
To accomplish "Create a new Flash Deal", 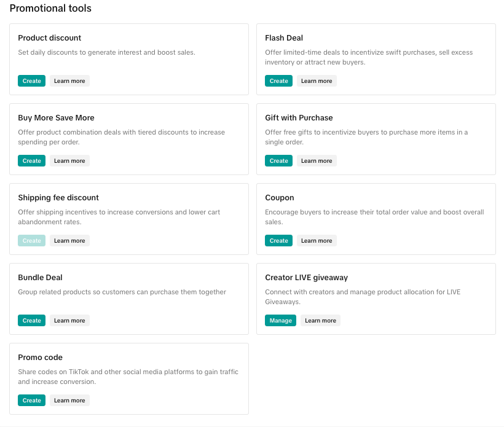I will click(x=278, y=81).
